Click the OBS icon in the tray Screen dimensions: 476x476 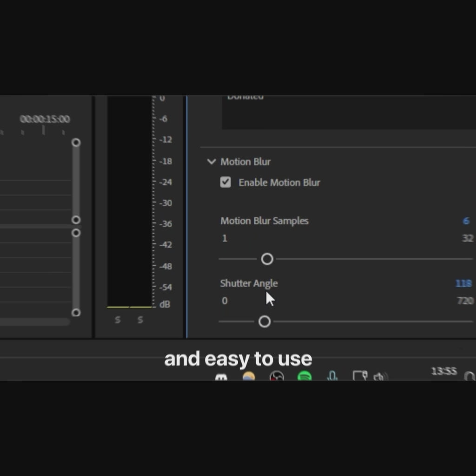277,377
